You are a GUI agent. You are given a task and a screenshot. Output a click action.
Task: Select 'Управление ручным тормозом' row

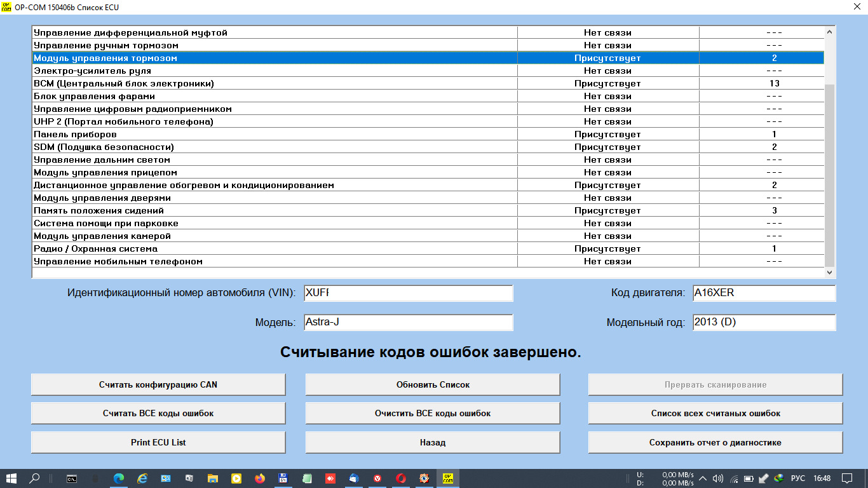pos(428,45)
